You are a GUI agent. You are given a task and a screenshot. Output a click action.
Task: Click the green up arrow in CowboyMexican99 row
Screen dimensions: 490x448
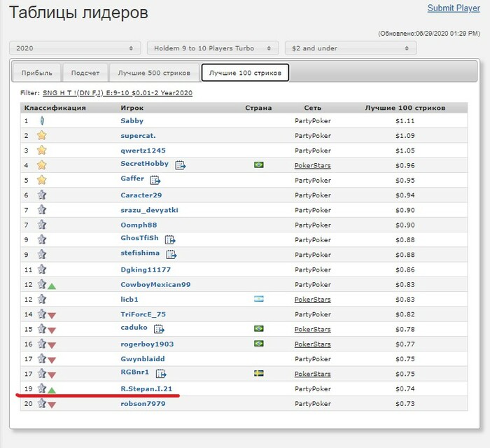pos(52,286)
